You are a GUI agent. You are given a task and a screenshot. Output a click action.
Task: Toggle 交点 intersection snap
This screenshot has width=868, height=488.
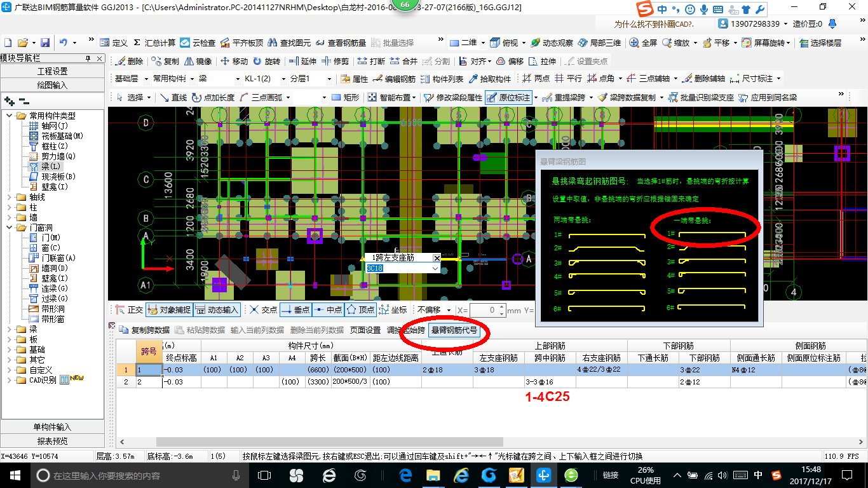[x=264, y=309]
